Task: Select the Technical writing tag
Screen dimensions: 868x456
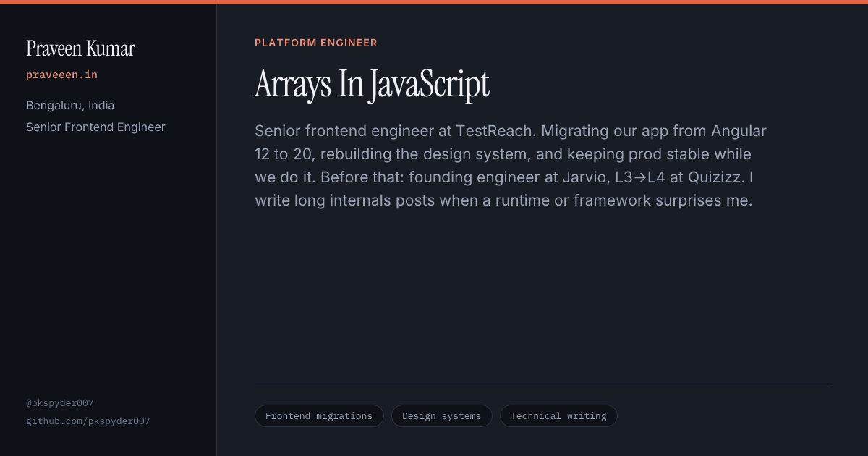Action: [x=558, y=416]
